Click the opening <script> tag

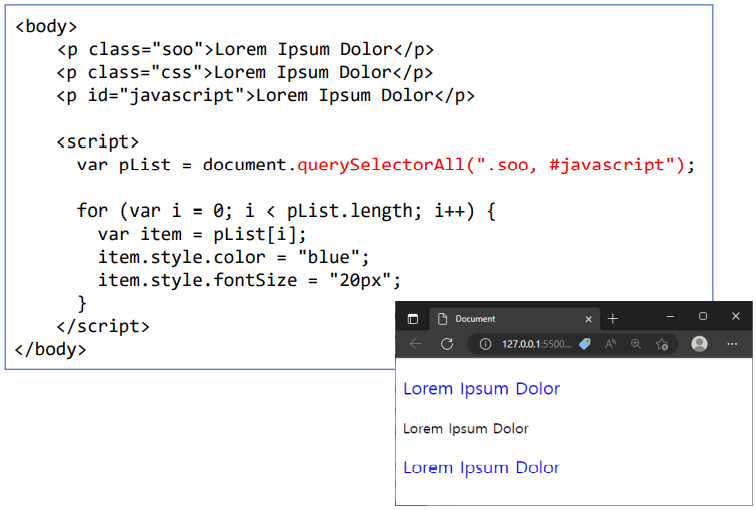point(98,142)
